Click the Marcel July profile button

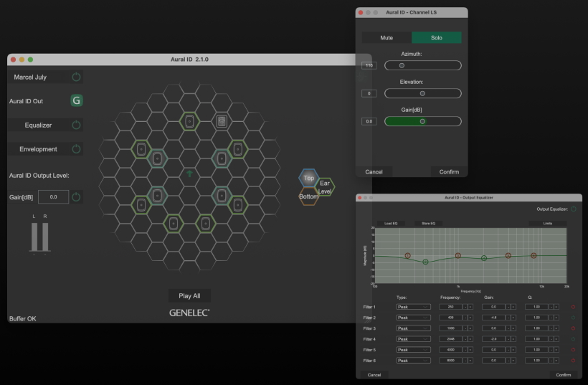click(30, 77)
